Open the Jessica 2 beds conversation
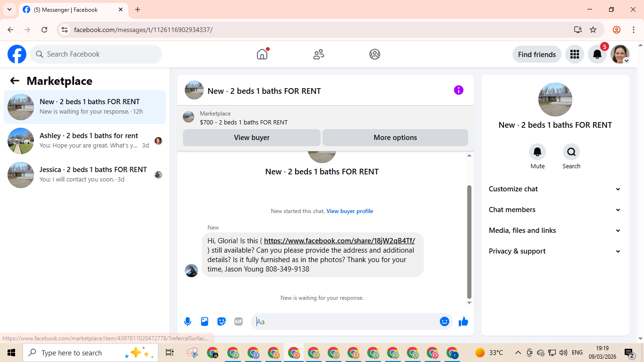 (x=85, y=175)
